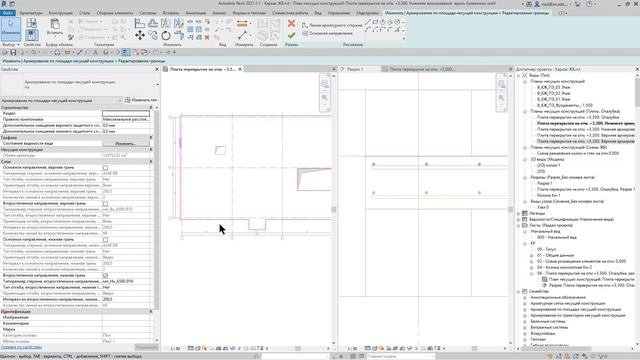Select the Line draw tool in Draw panel

point(368,22)
